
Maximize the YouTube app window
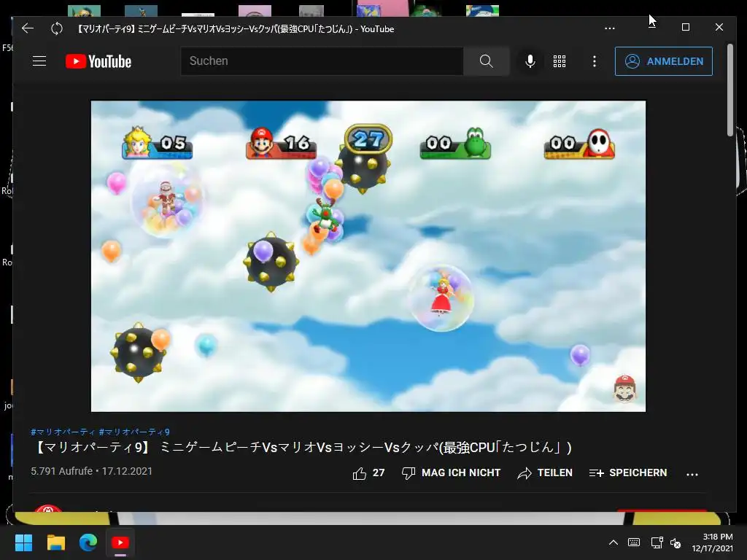686,27
